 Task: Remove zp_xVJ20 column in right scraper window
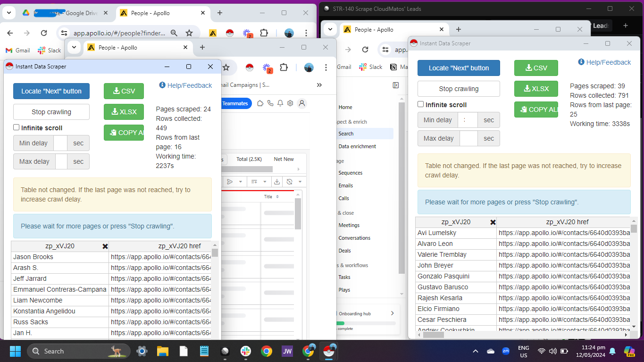pos(493,222)
